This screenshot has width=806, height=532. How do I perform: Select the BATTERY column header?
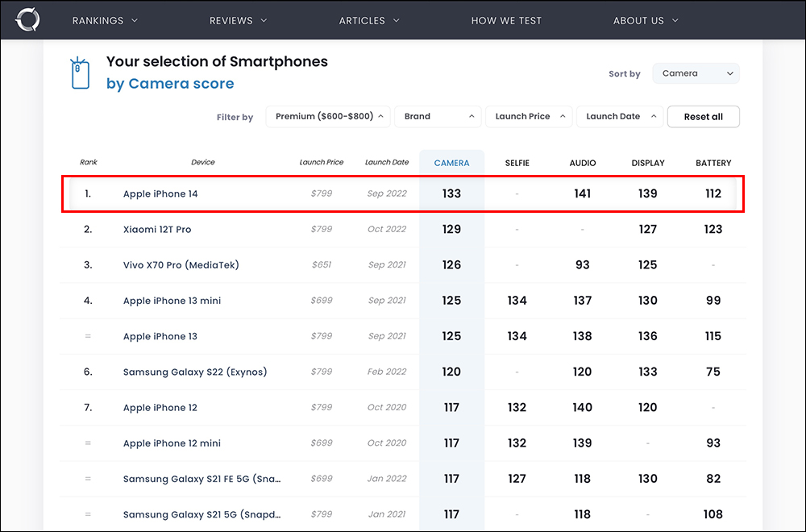pos(713,163)
